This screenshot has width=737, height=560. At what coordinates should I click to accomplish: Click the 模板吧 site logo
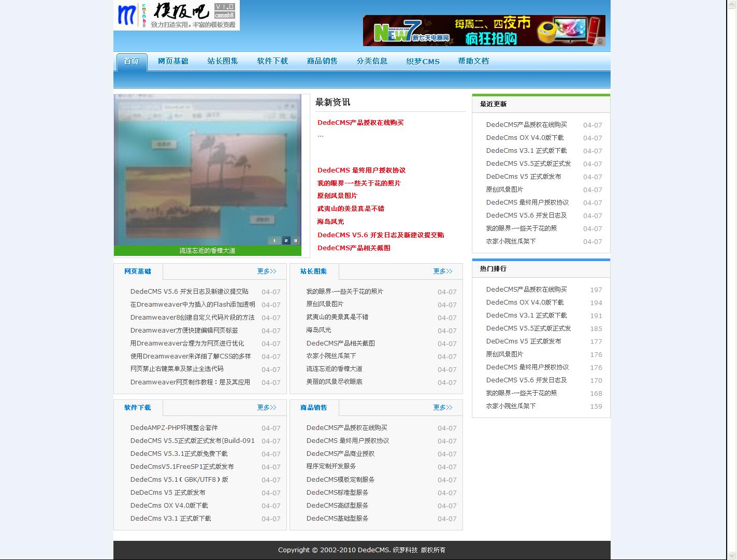click(x=177, y=15)
